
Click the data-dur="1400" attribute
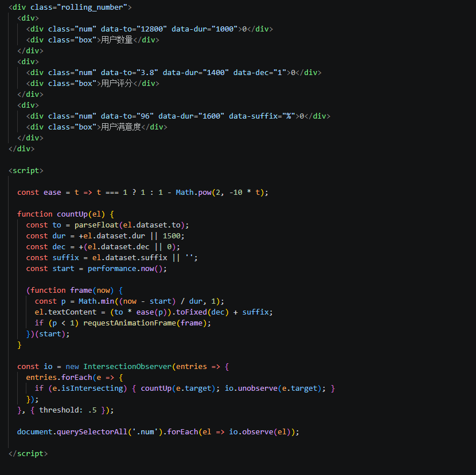pyautogui.click(x=196, y=73)
